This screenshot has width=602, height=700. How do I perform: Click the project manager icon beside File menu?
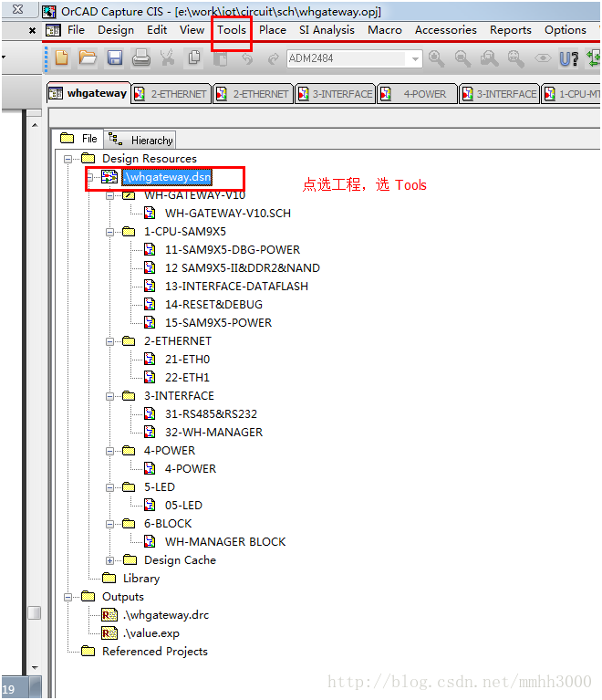point(53,30)
